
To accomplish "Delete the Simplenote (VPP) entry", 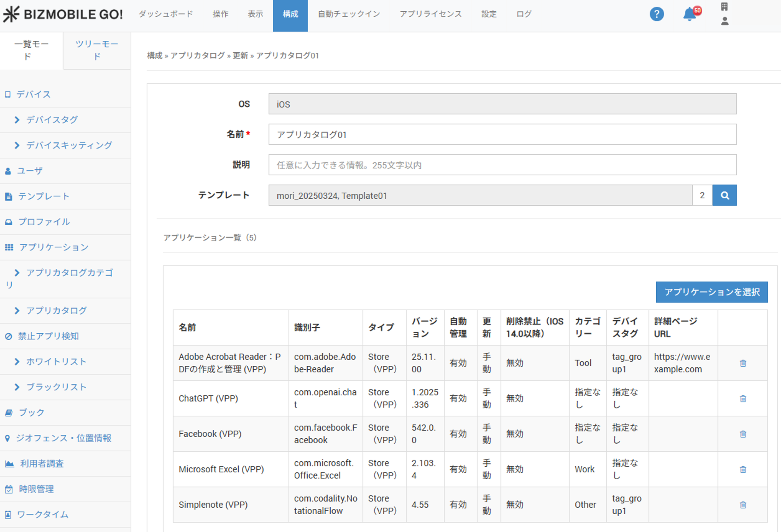I will tap(743, 505).
